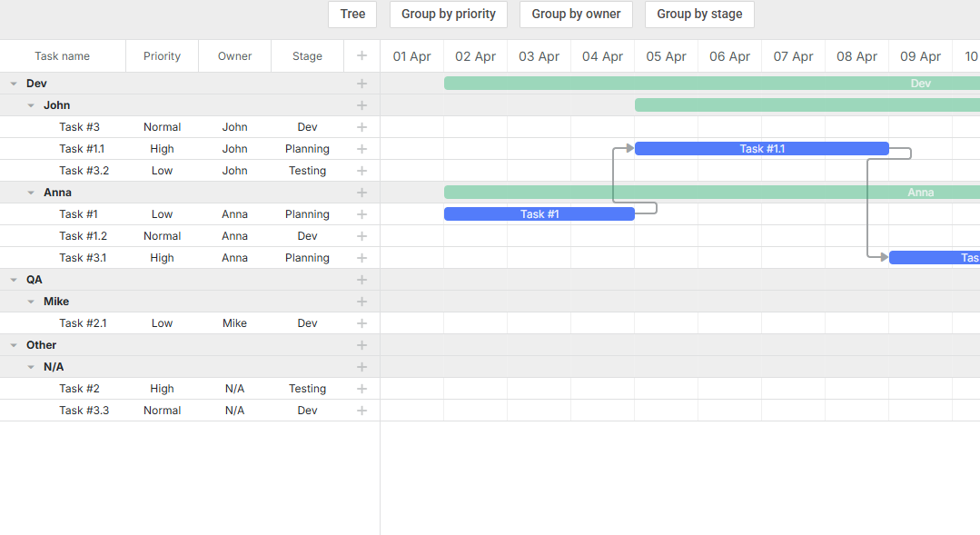This screenshot has width=980, height=535.
Task: Choose Group by stage
Action: (x=699, y=15)
